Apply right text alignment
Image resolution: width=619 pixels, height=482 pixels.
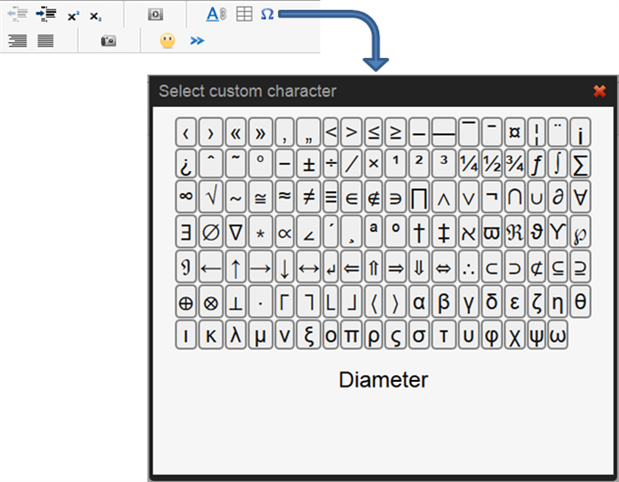coord(17,41)
